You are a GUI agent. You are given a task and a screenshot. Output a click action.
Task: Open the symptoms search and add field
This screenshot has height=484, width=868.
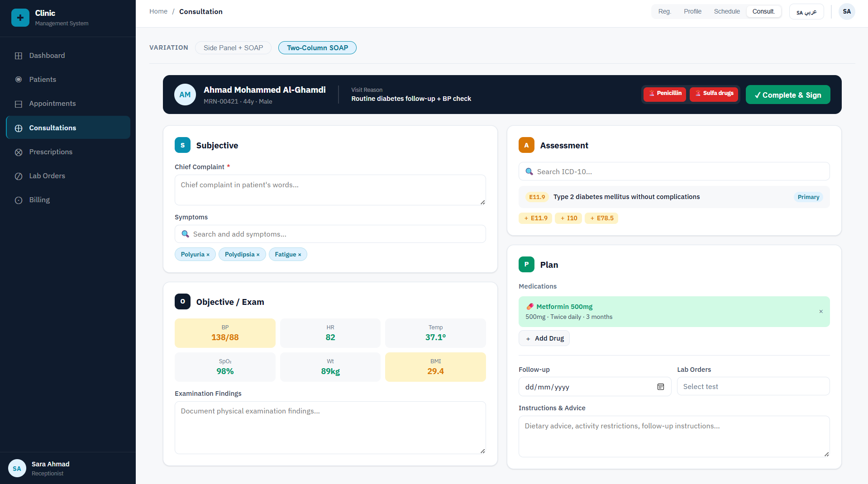point(330,234)
